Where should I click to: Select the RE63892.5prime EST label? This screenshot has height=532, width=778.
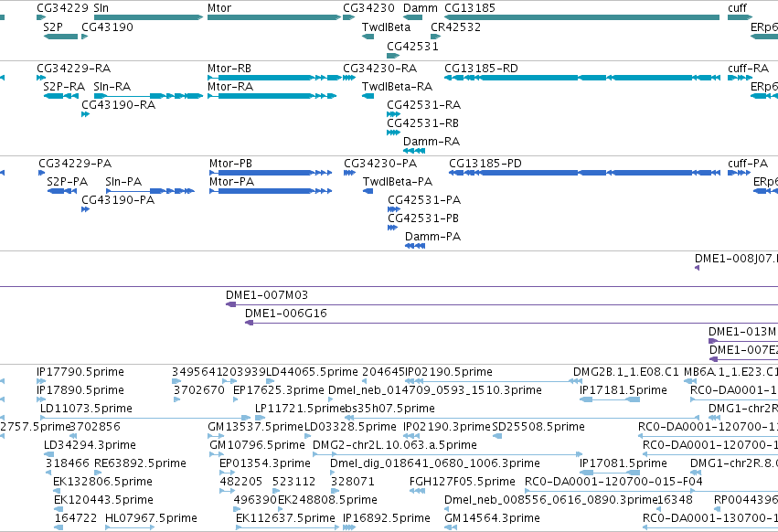coord(140,463)
